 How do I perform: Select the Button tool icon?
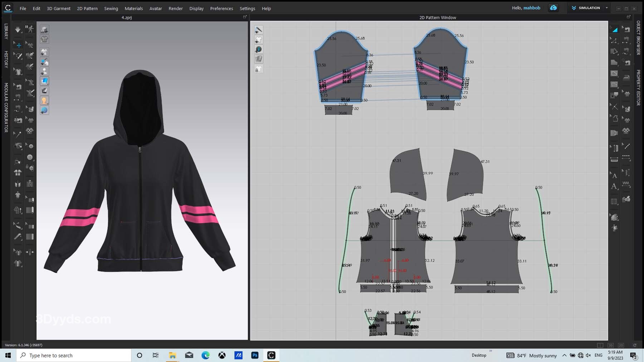pos(30,157)
